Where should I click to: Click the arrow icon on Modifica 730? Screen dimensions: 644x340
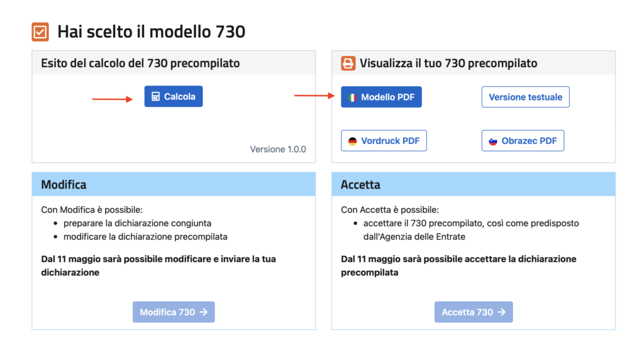(x=204, y=312)
